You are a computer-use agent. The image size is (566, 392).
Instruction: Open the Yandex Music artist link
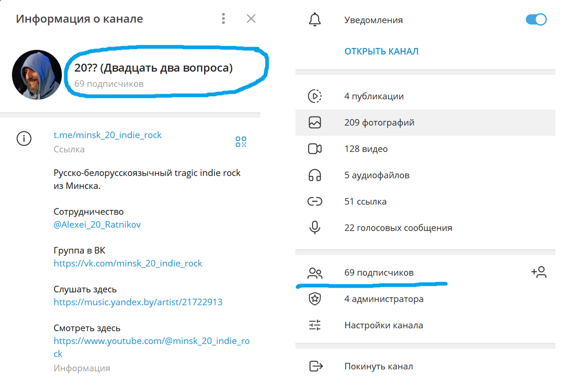pos(138,302)
